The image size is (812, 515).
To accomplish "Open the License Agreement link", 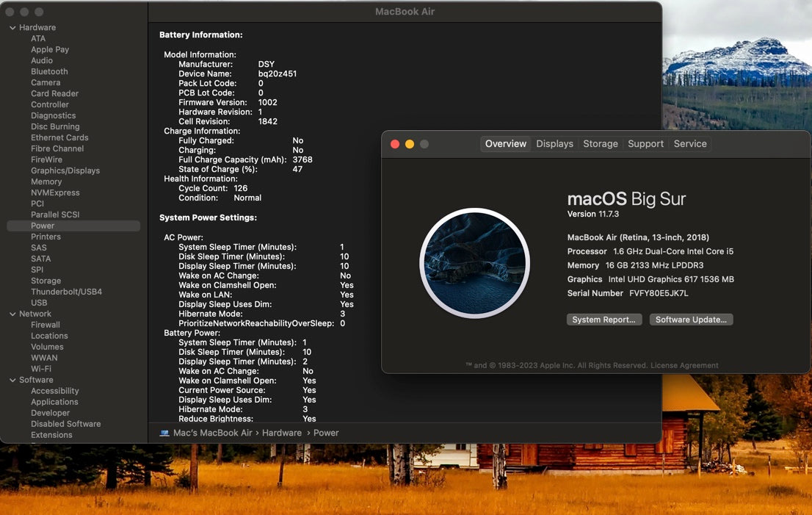I will coord(684,365).
